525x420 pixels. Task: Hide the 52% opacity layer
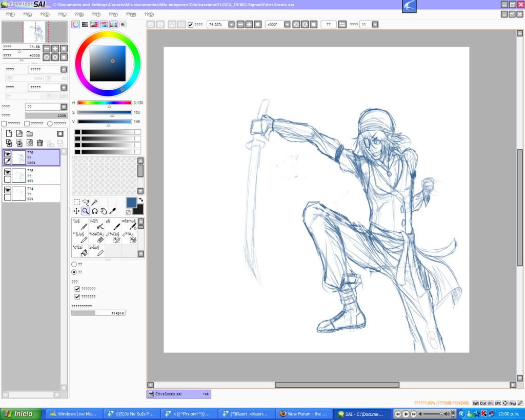click(x=7, y=190)
